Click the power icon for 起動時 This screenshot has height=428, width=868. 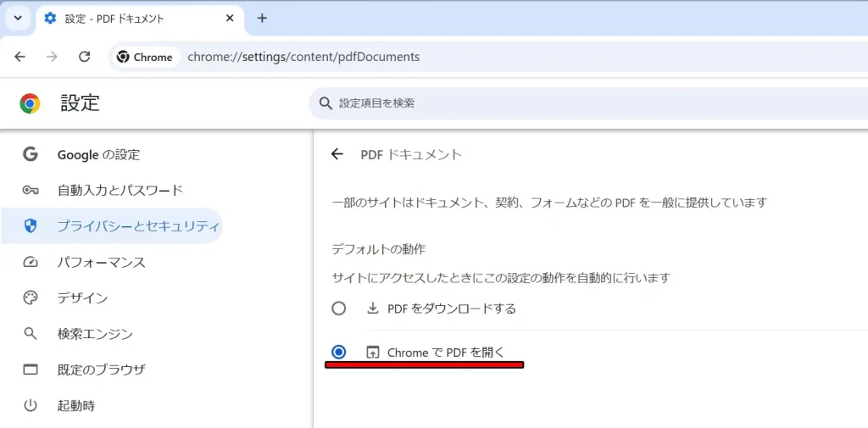(x=30, y=406)
